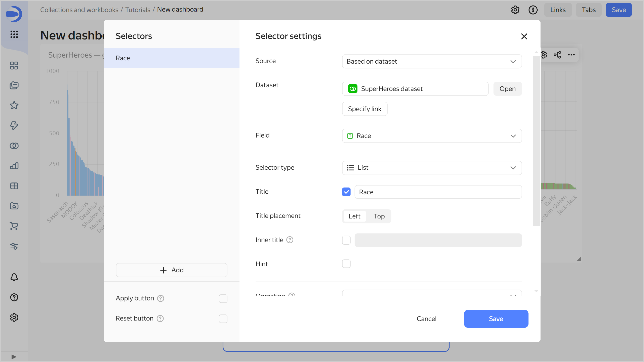
Task: Open folder icon in sidebar
Action: [14, 206]
